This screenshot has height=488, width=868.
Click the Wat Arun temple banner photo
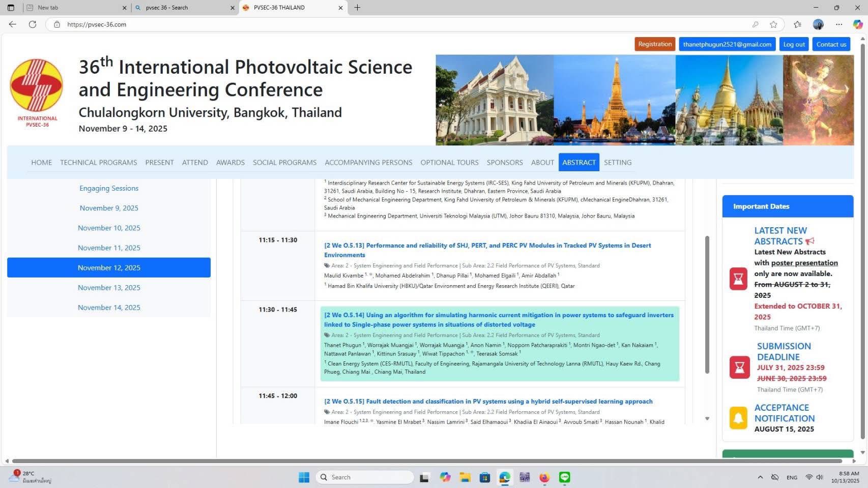pos(614,100)
